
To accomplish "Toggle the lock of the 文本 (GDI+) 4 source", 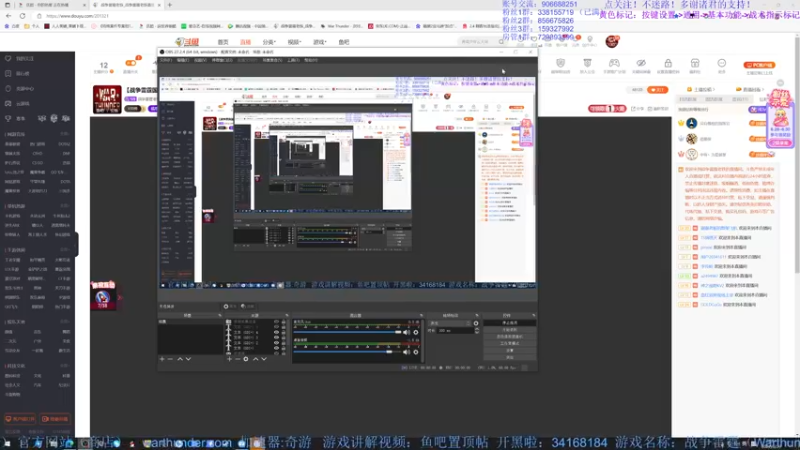I will (283, 332).
